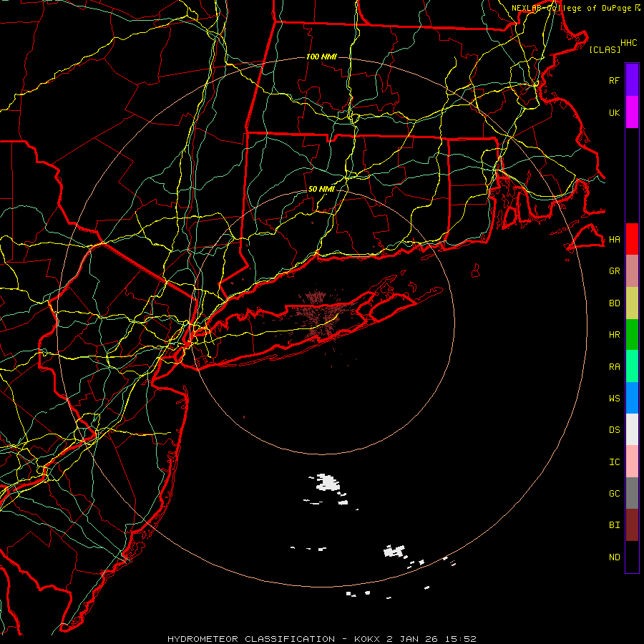Pick the dark green HR legend swatch

click(x=632, y=335)
